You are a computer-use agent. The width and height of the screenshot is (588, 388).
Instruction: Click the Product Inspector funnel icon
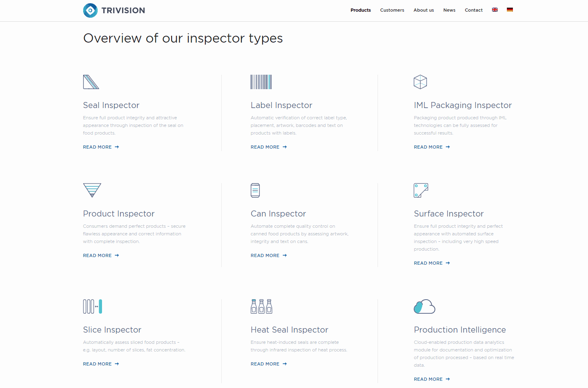coord(92,190)
